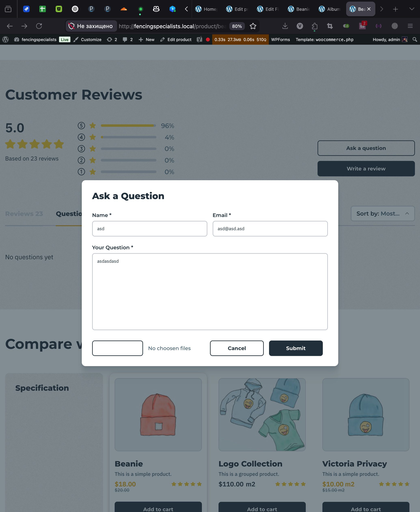Click the Email input field
This screenshot has height=512, width=420.
coord(270,229)
